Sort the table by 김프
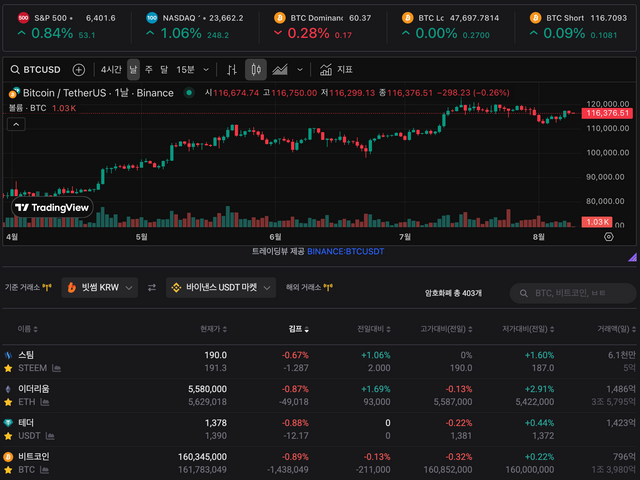The height and width of the screenshot is (480, 640). (299, 329)
